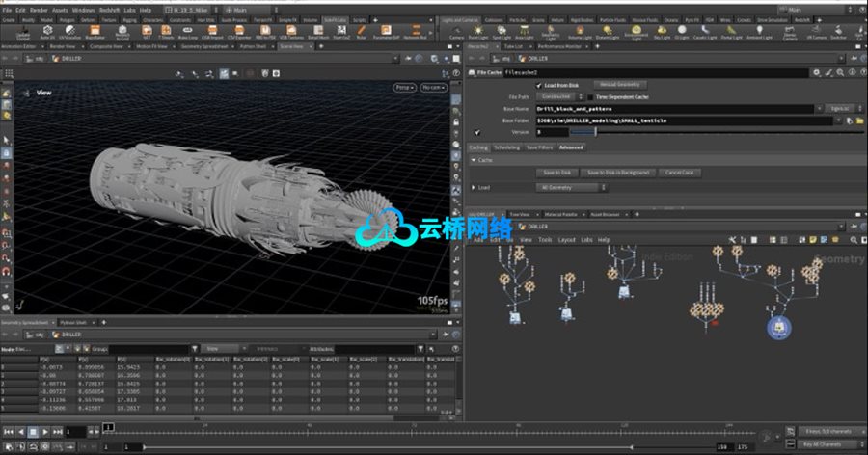Switch to the Save Filters tab

(x=539, y=147)
